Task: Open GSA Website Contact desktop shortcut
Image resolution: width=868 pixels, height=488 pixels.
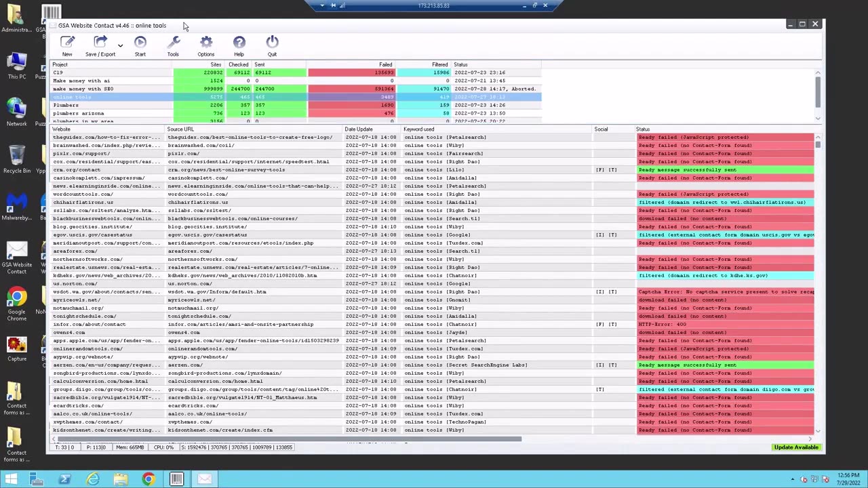Action: 17,258
